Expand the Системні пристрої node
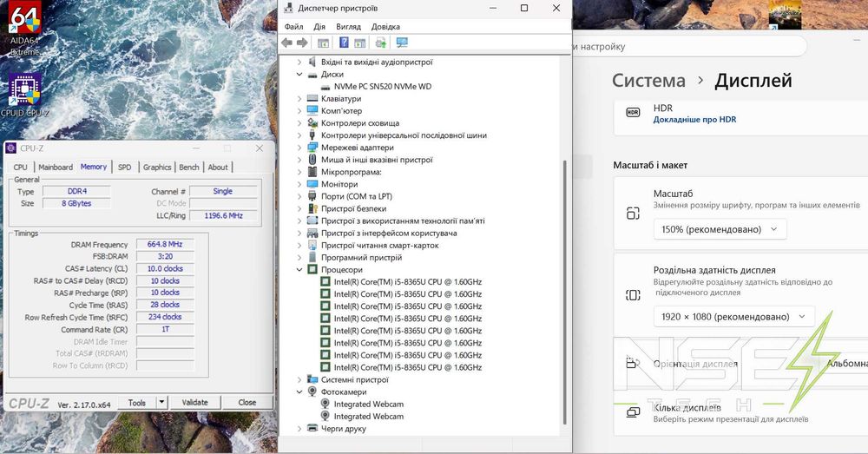 [299, 380]
